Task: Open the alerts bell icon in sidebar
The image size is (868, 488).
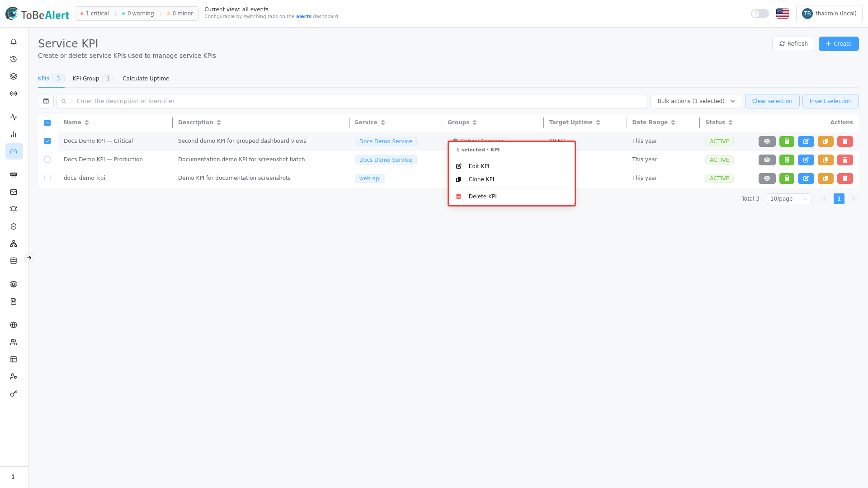Action: point(14,42)
